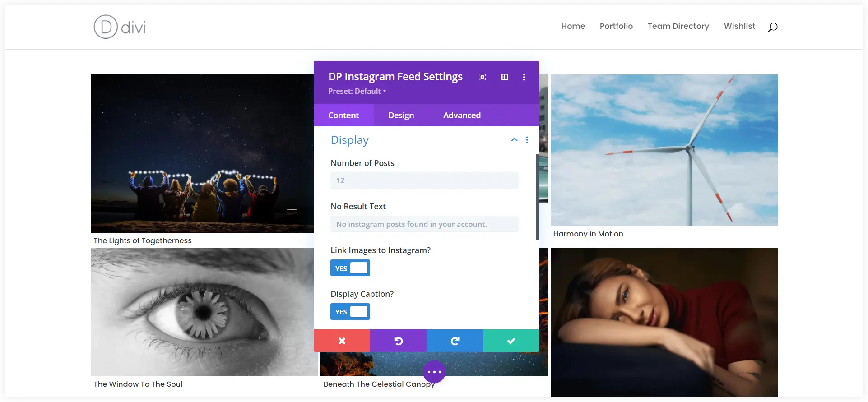Expand settings modal to fullscreen icon
Image resolution: width=868 pixels, height=402 pixels.
[482, 77]
